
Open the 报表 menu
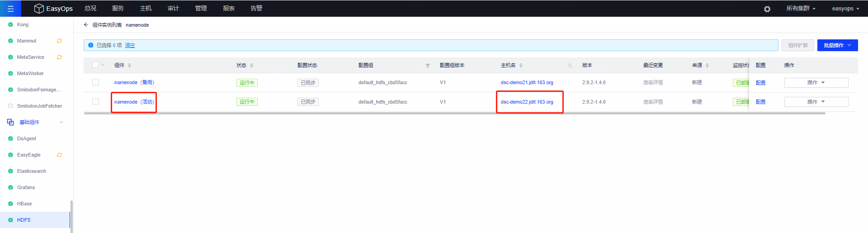[x=229, y=8]
